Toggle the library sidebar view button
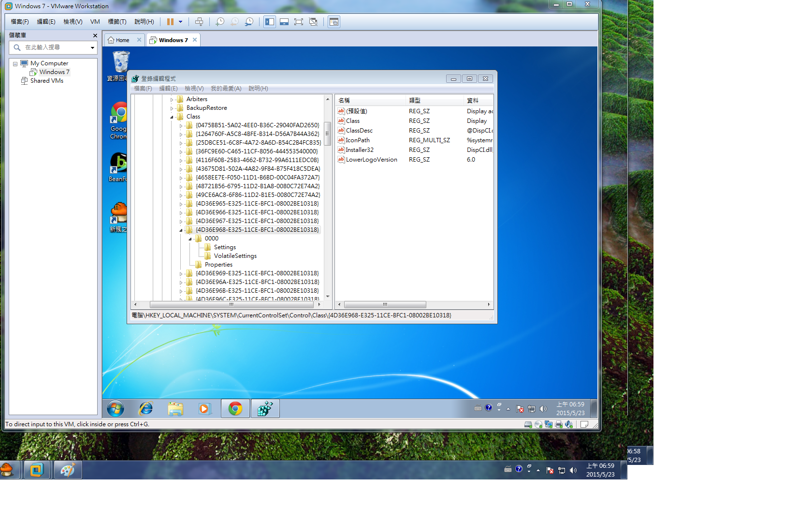Image resolution: width=812 pixels, height=508 pixels. point(270,22)
